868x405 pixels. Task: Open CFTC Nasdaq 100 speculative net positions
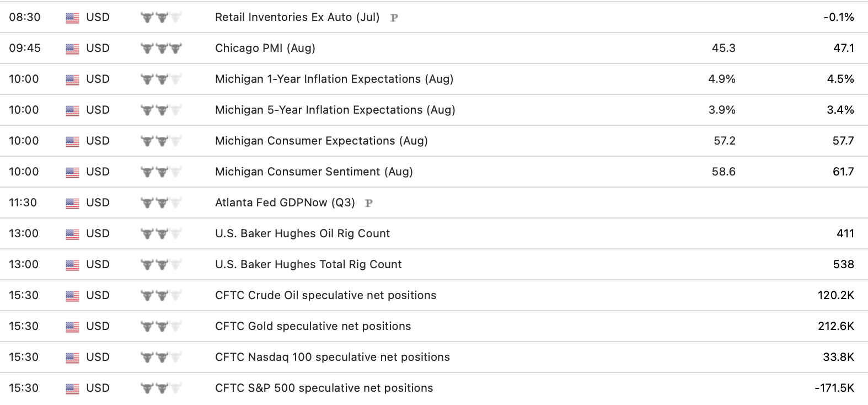pos(333,357)
